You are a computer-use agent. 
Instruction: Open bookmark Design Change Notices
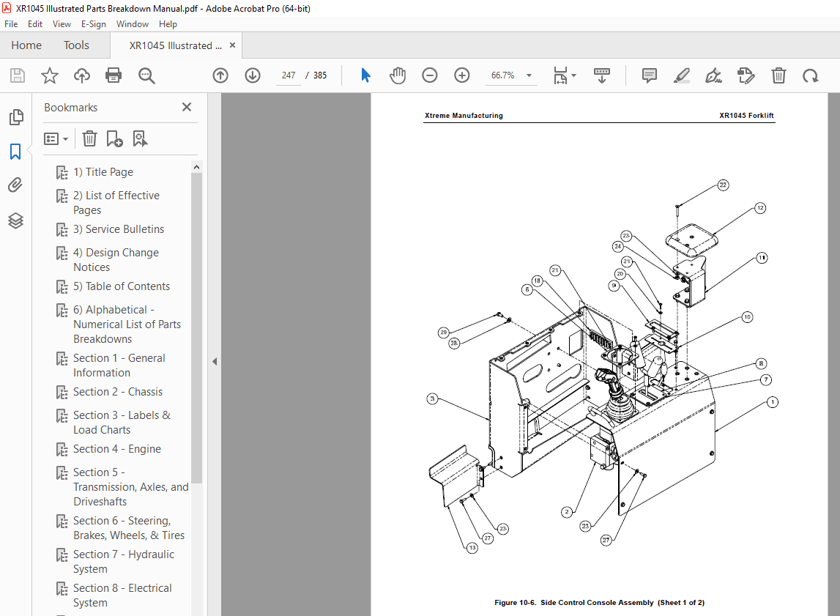[x=116, y=260]
